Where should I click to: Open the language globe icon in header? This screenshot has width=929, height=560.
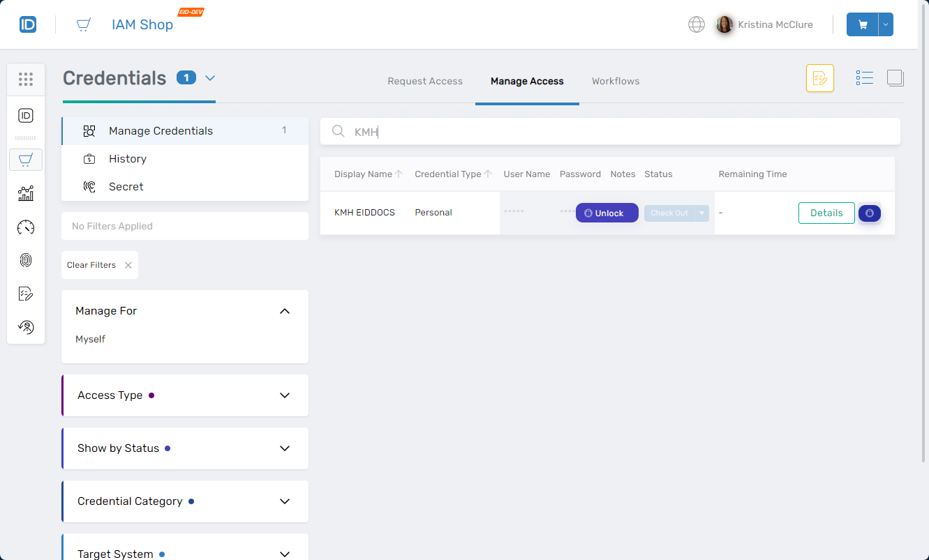tap(696, 24)
